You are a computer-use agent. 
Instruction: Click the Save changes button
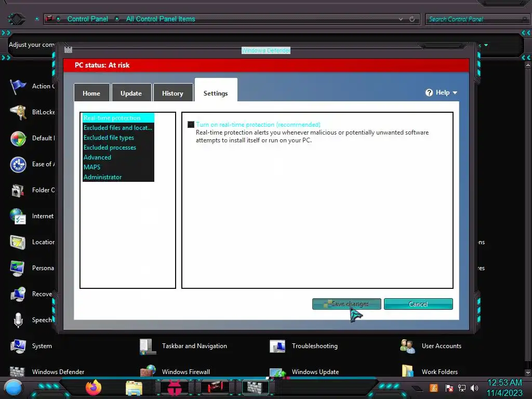point(347,304)
